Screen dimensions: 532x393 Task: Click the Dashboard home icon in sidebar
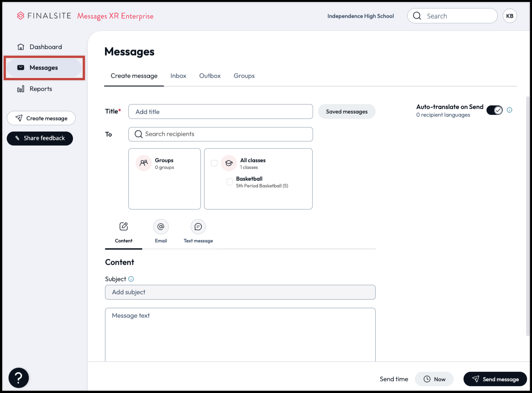pos(20,47)
